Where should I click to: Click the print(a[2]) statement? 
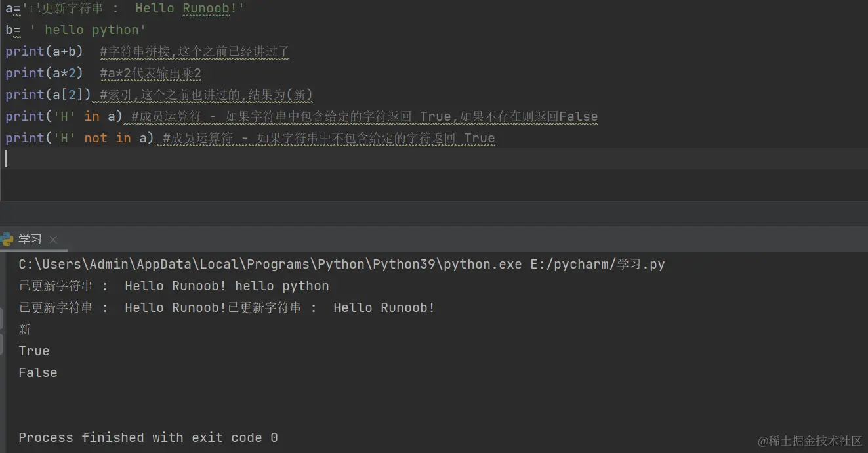point(48,95)
